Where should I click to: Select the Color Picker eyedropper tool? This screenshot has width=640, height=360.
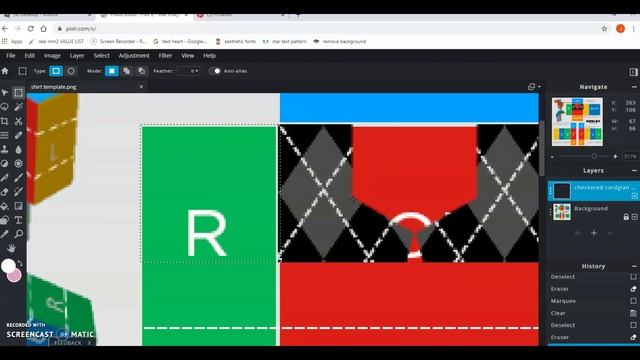click(4, 234)
